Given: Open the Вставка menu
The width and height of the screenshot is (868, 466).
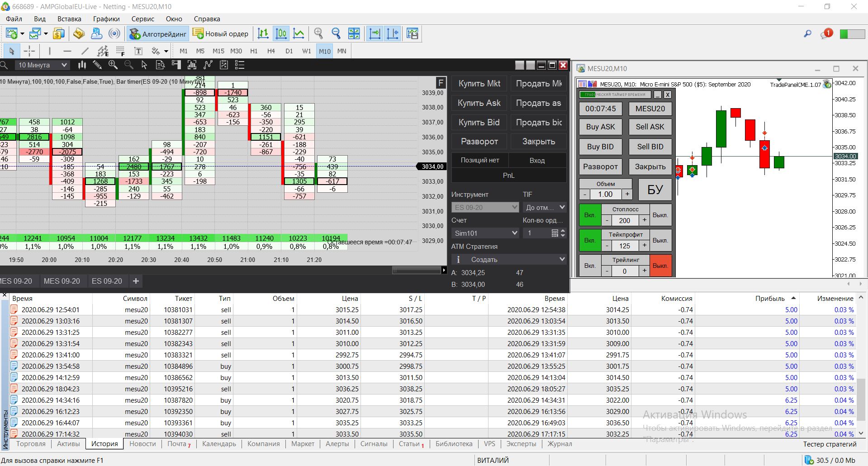Looking at the screenshot, I should click(69, 19).
